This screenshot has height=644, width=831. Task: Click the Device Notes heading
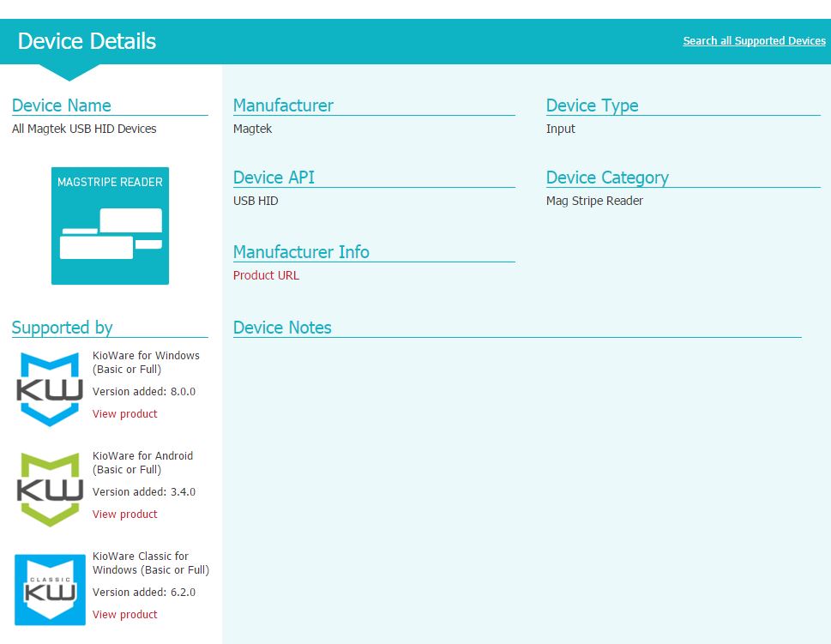[282, 328]
